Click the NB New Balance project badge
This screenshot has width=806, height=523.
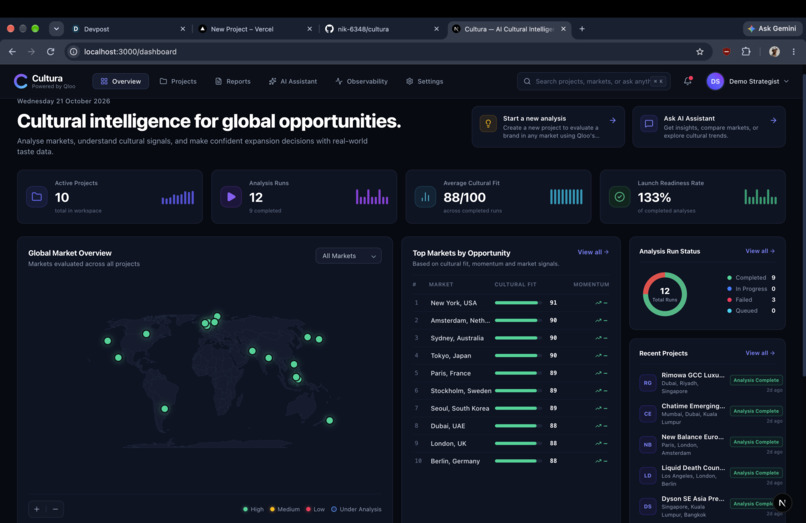[648, 444]
